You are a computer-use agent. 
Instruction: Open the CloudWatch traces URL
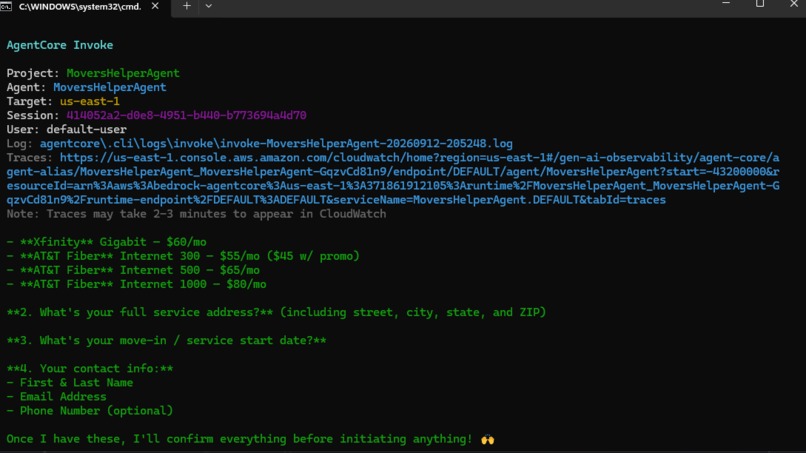(393, 178)
